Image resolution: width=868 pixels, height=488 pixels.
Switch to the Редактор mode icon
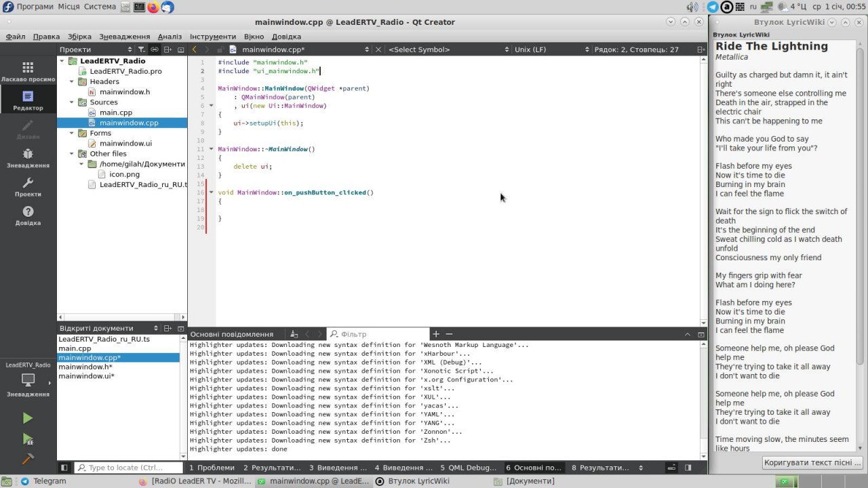28,100
